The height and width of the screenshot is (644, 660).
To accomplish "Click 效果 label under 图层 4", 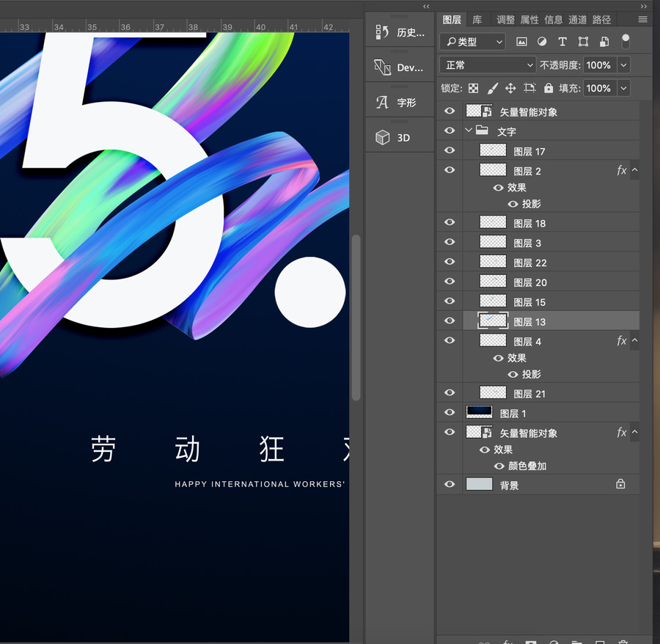I will tap(516, 358).
